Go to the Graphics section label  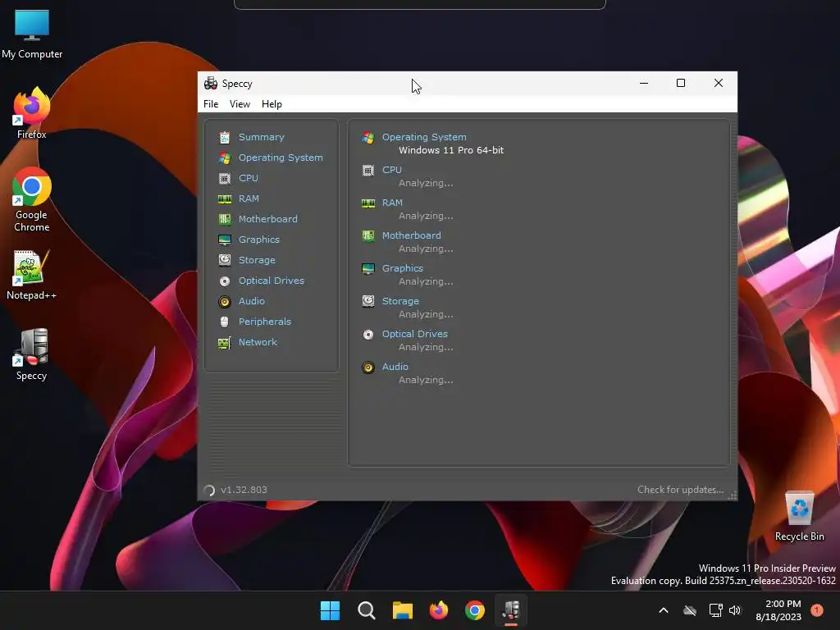coord(258,240)
